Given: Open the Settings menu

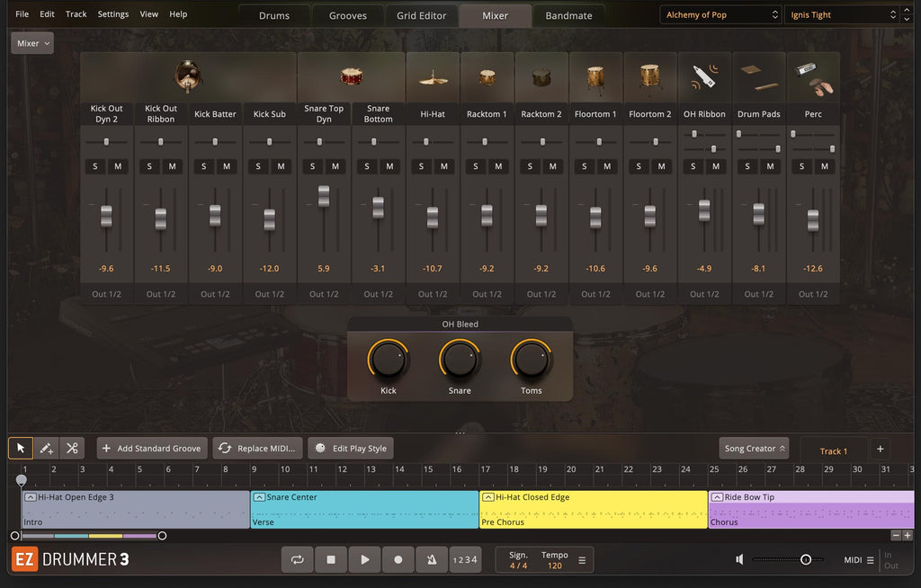Looking at the screenshot, I should point(112,14).
